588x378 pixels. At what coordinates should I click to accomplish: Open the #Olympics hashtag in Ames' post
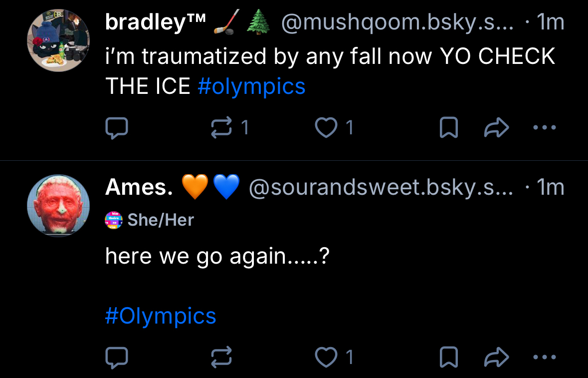click(161, 316)
